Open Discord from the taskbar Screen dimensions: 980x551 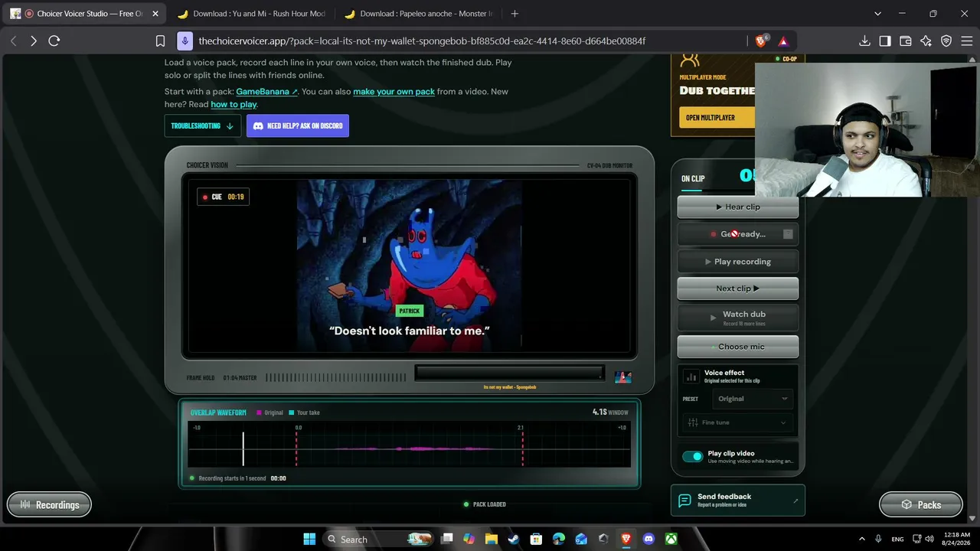648,539
